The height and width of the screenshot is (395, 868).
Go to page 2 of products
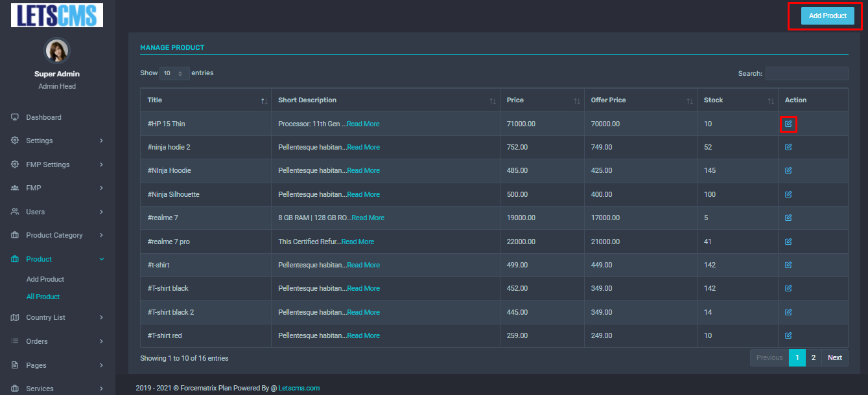click(x=814, y=357)
